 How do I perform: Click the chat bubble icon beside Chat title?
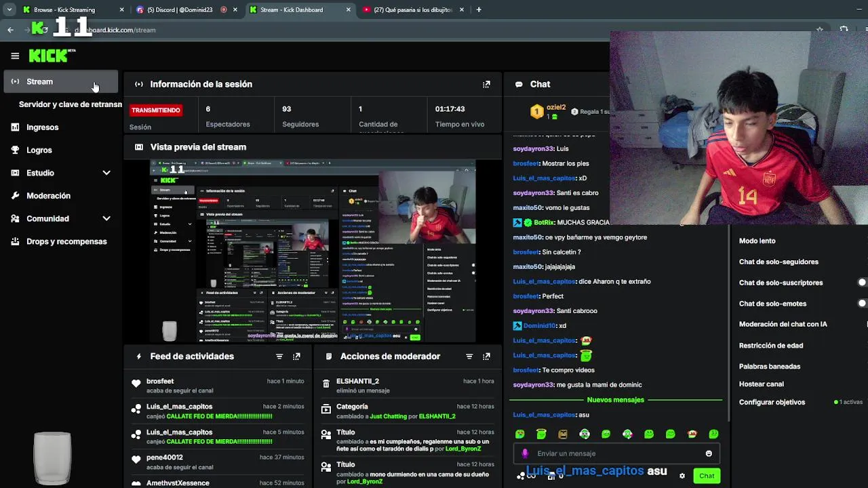pyautogui.click(x=519, y=84)
